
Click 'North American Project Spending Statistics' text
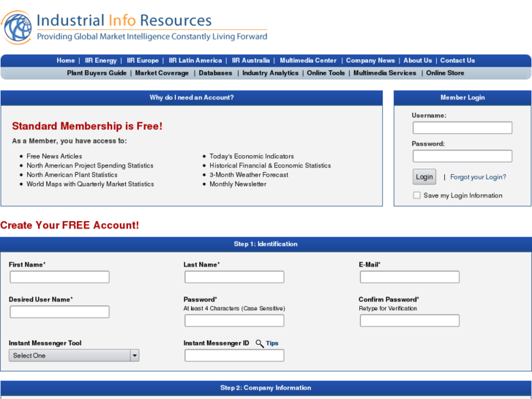click(90, 165)
